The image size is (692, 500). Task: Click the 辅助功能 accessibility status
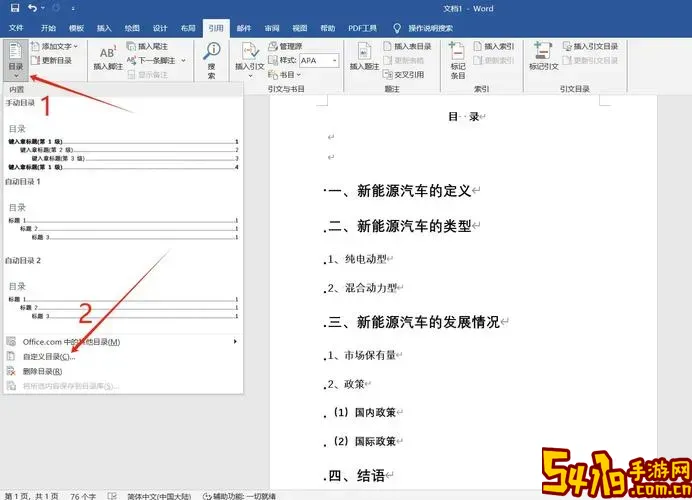[239, 496]
